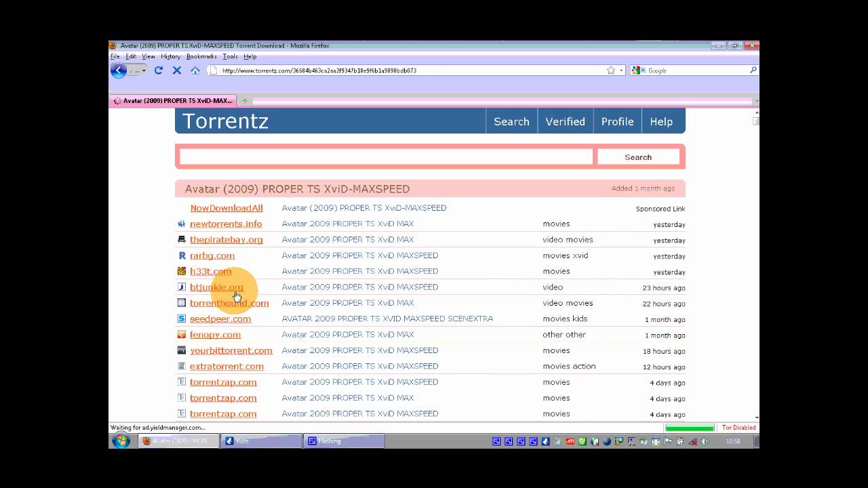Click the Torrentz Search button
The width and height of the screenshot is (868, 488).
coord(638,157)
